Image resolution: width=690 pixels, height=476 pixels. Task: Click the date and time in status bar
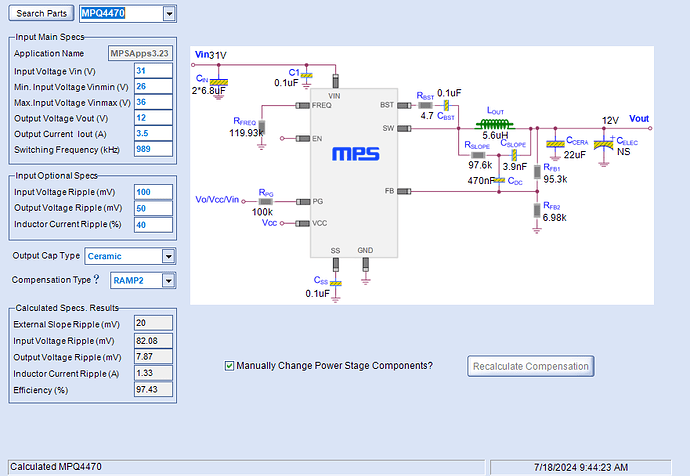[x=580, y=467]
